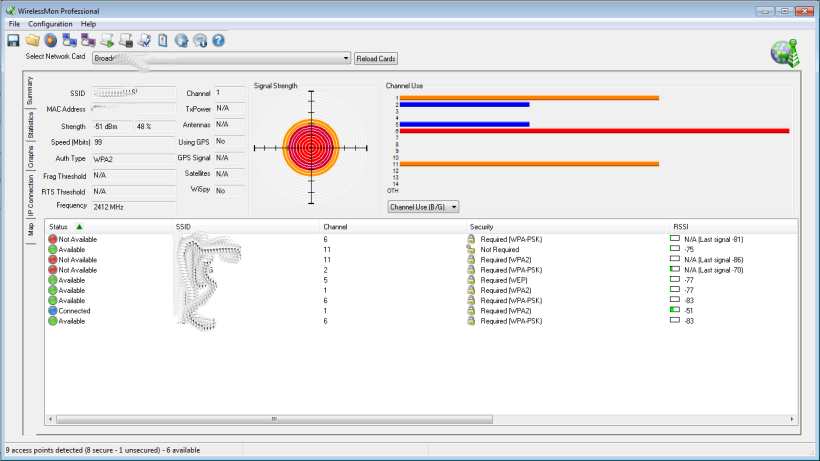Click the orange channel 11 usage bar
Viewport: 820px width, 461px height.
pos(529,164)
